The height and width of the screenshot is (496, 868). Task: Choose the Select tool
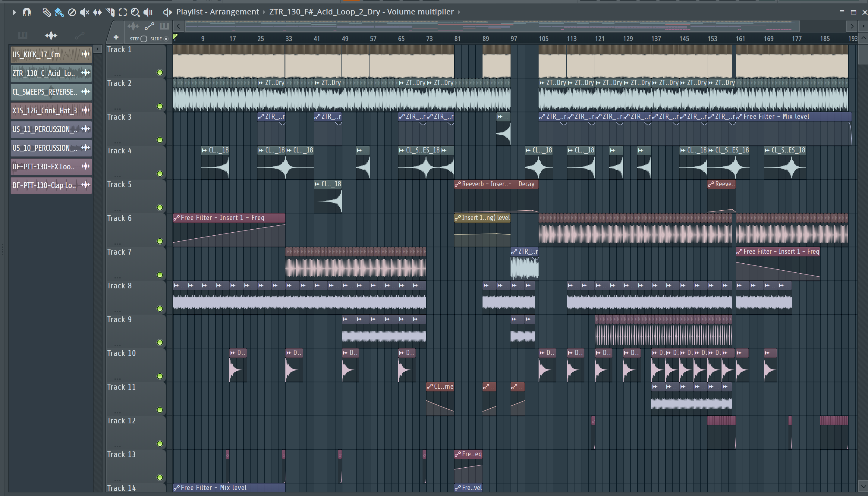(x=123, y=12)
